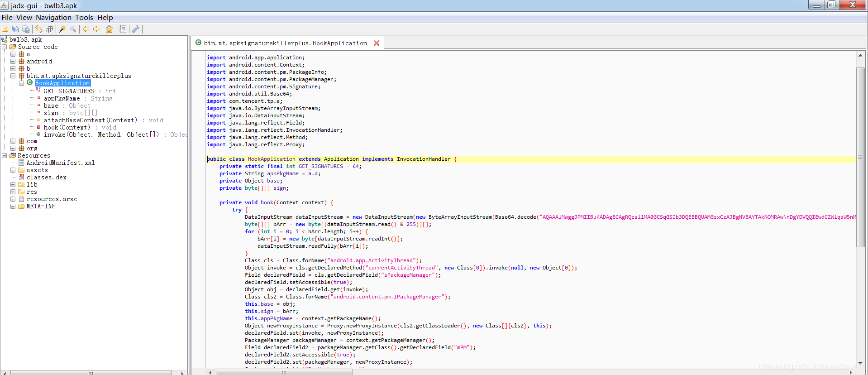
Task: Collapse the Resources tree node
Action: 4,155
